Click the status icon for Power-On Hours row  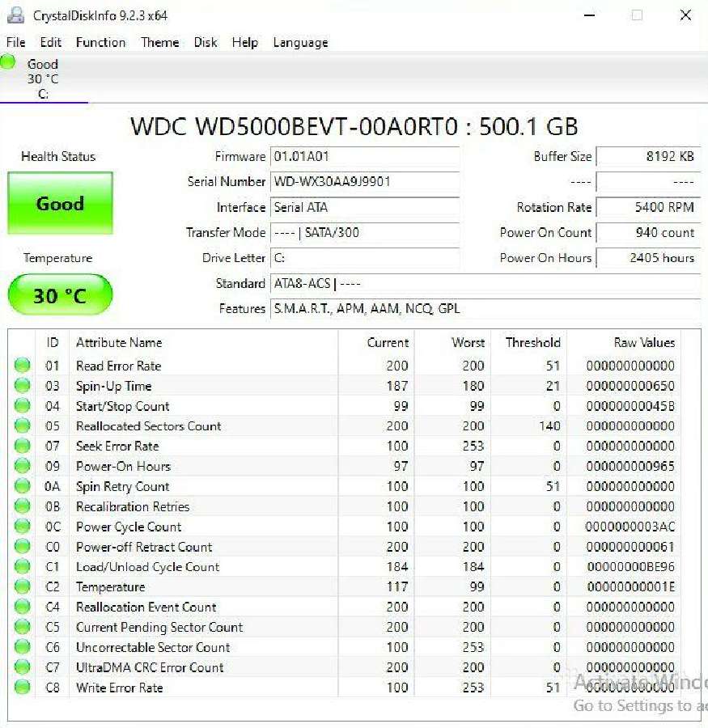click(x=23, y=466)
